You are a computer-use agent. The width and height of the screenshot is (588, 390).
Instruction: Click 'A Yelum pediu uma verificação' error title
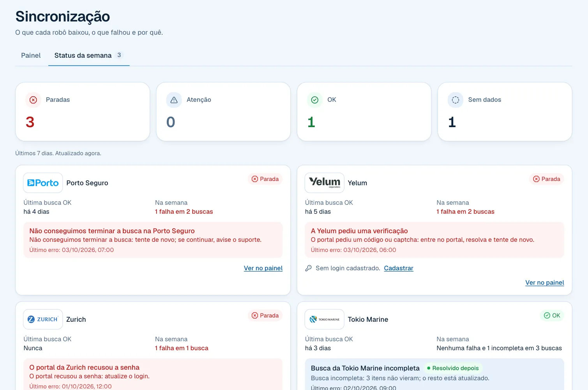point(359,231)
